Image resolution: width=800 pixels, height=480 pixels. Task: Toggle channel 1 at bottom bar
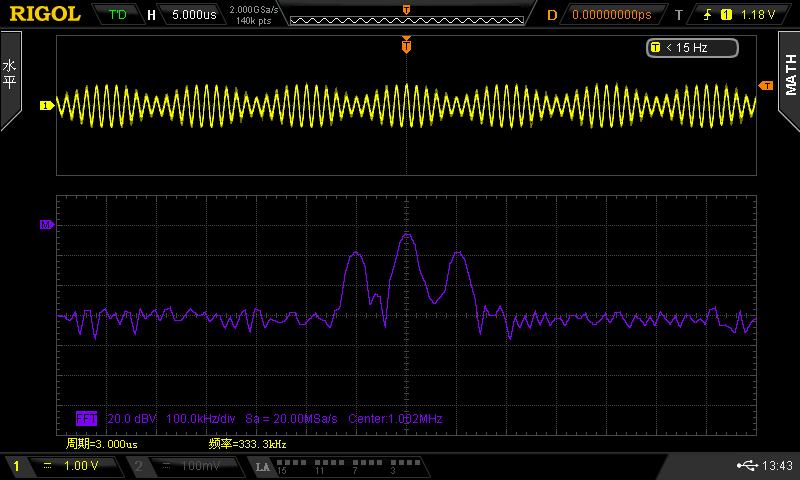(60, 466)
